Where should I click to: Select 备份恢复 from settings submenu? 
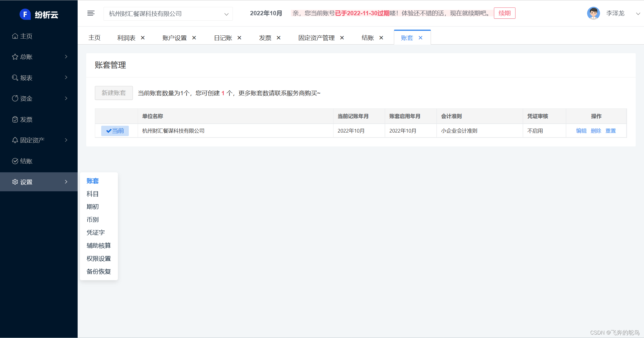(x=99, y=271)
